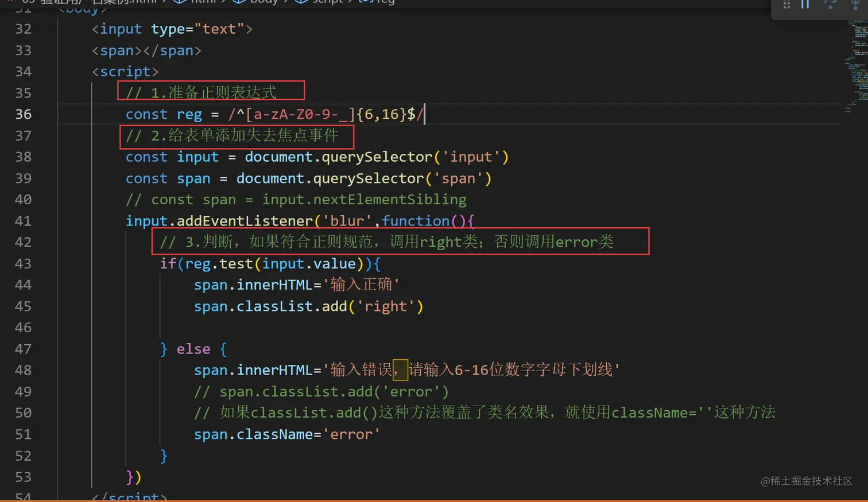Image resolution: width=868 pixels, height=502 pixels.
Task: Click the function() keyword on line 41
Action: 424,221
